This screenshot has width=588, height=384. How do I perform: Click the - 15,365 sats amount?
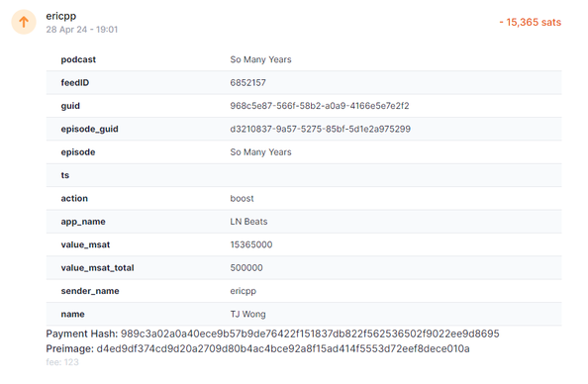coord(530,22)
